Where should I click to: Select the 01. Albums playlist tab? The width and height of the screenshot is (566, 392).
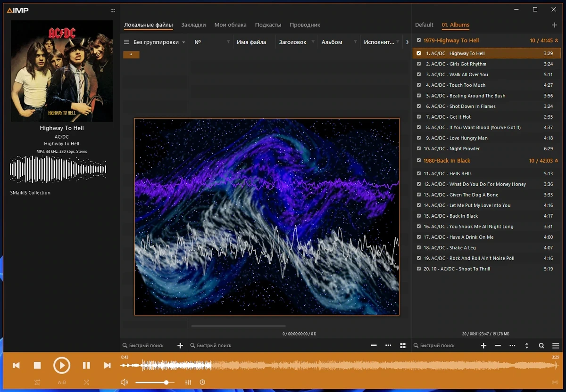(x=456, y=25)
